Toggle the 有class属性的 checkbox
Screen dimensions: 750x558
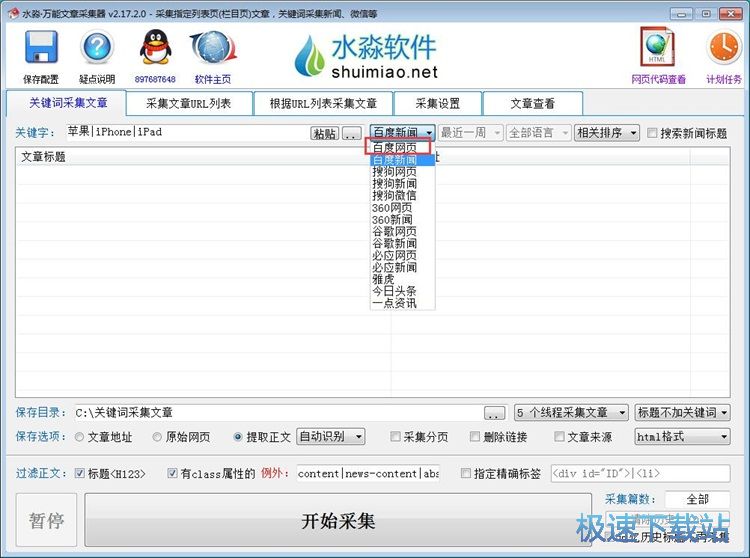(172, 473)
